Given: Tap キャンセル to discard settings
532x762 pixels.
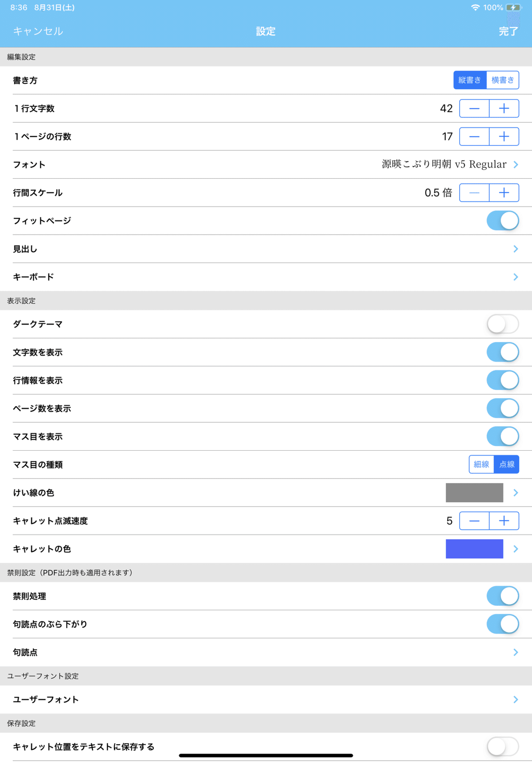Looking at the screenshot, I should coord(38,31).
